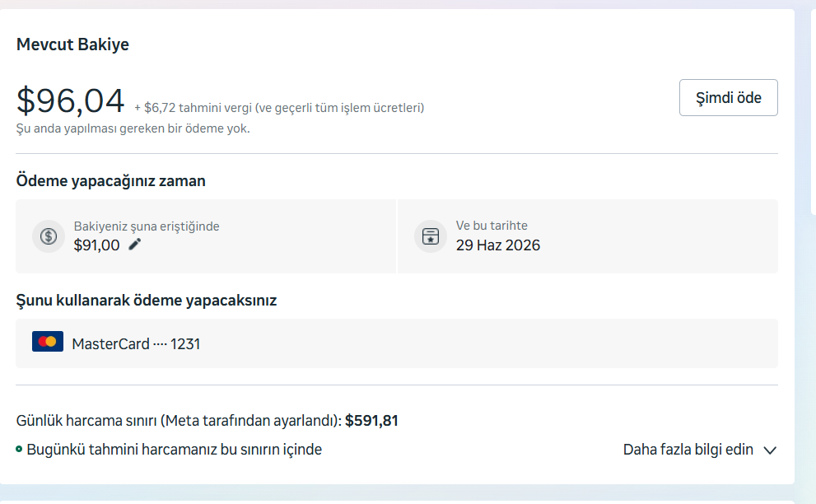816x504 pixels.
Task: Click the Ödeme yapacağınız zaman heading
Action: (111, 181)
